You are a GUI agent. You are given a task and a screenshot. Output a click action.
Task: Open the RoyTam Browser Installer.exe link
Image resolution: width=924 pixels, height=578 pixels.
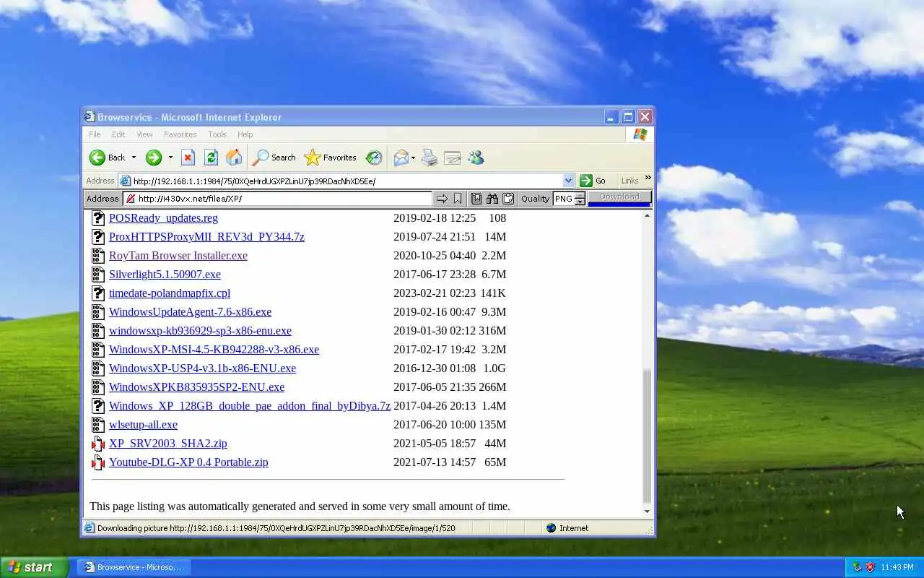pyautogui.click(x=178, y=255)
